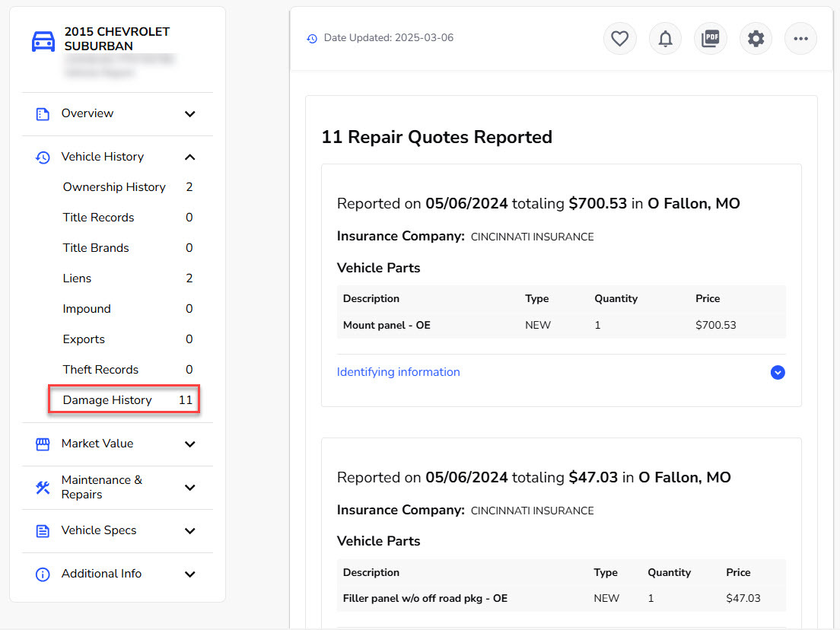The image size is (840, 630).
Task: Click the Additional Info menu label
Action: tap(102, 574)
